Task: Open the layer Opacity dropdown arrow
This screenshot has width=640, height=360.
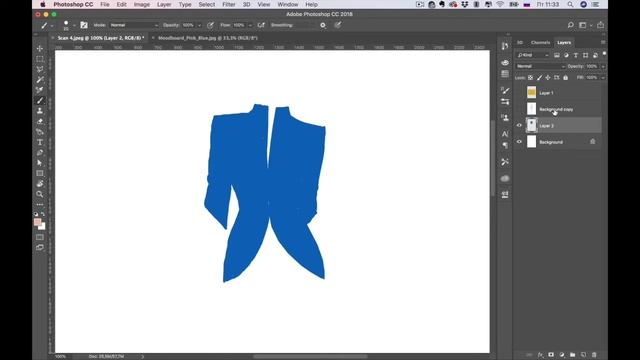Action: [603, 67]
